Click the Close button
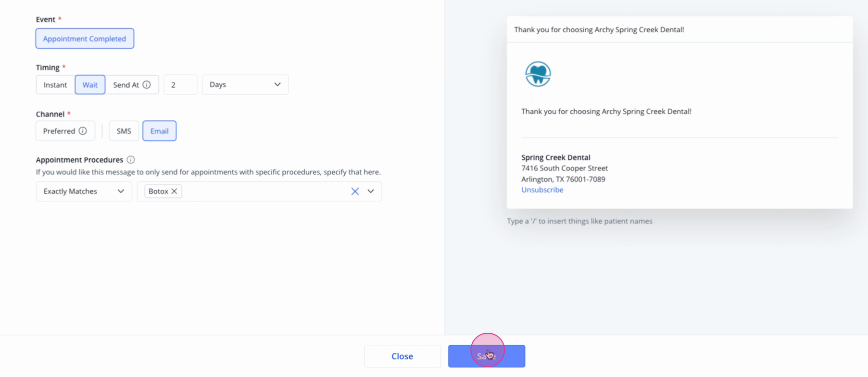This screenshot has height=377, width=868. click(x=403, y=356)
